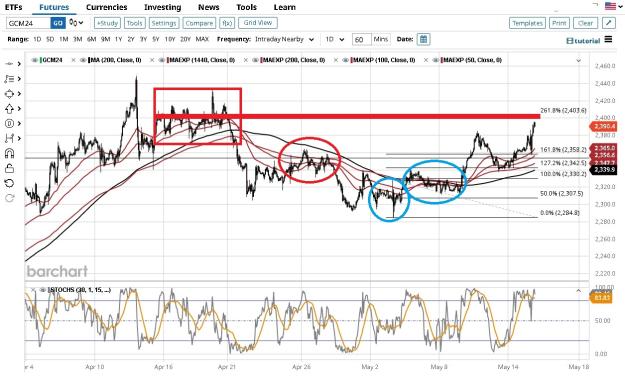Click the GCM24 green color swatch
Image resolution: width=625 pixels, height=382 pixels.
(41, 60)
